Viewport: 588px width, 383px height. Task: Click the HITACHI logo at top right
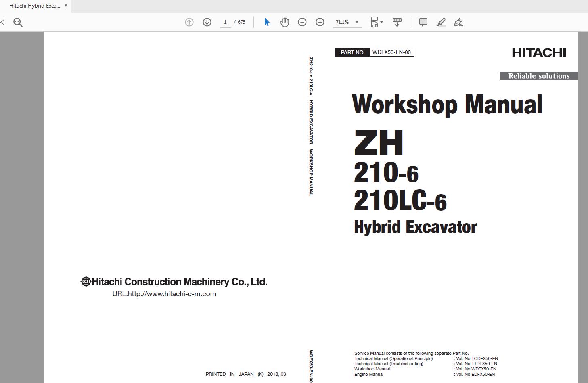pyautogui.click(x=539, y=52)
